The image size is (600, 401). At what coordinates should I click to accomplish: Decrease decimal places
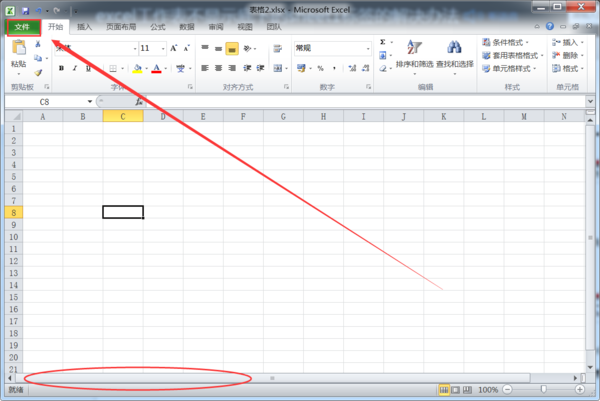[x=365, y=68]
